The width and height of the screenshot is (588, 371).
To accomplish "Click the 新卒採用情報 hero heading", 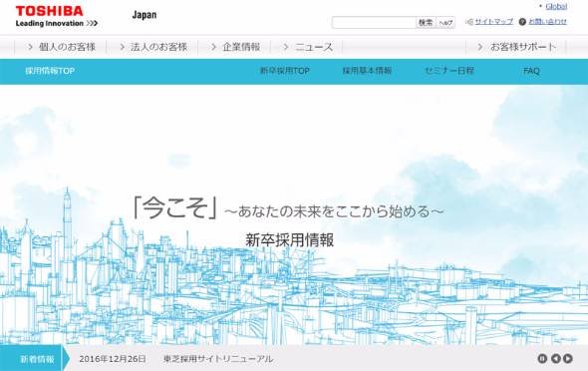I will point(289,240).
